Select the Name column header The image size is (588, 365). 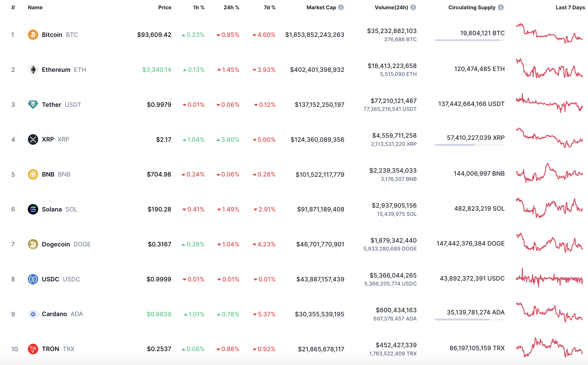tap(35, 7)
